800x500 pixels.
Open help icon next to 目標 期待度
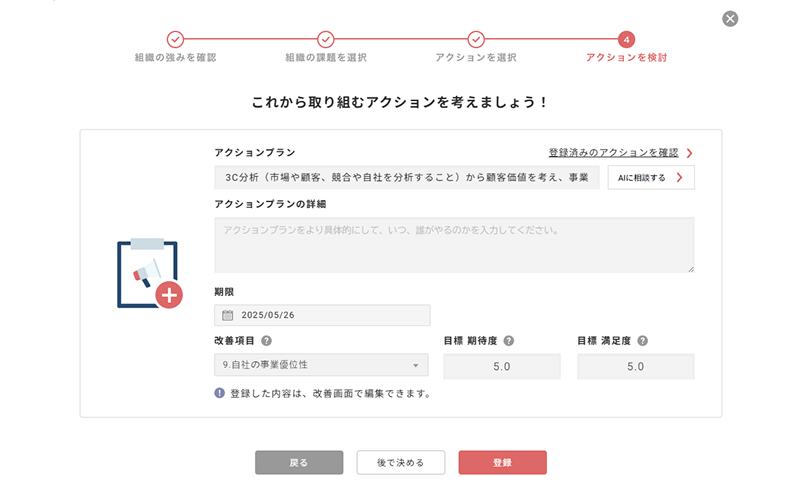pyautogui.click(x=509, y=341)
